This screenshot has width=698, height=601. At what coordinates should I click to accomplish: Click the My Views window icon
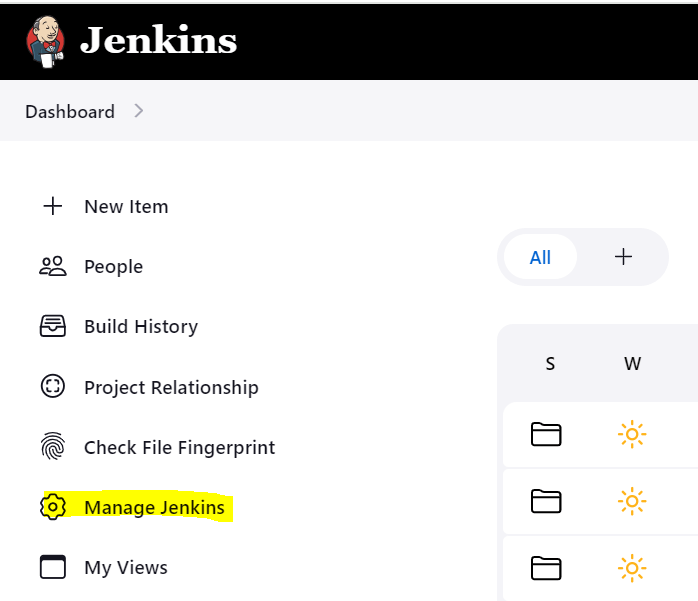click(52, 567)
